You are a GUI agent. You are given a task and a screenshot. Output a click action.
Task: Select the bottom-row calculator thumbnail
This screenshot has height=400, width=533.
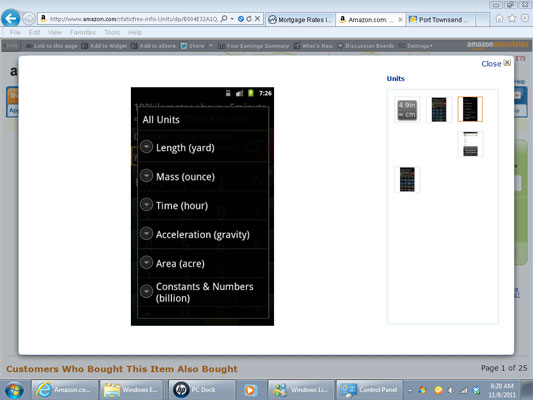(x=407, y=179)
